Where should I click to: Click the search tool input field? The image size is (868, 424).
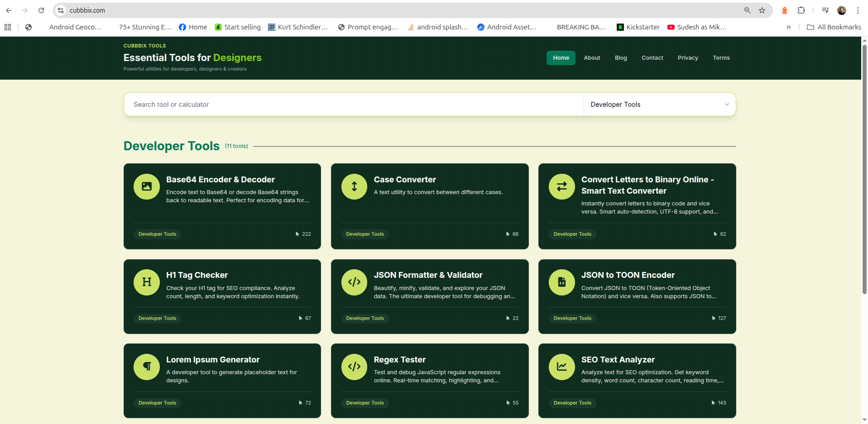353,104
